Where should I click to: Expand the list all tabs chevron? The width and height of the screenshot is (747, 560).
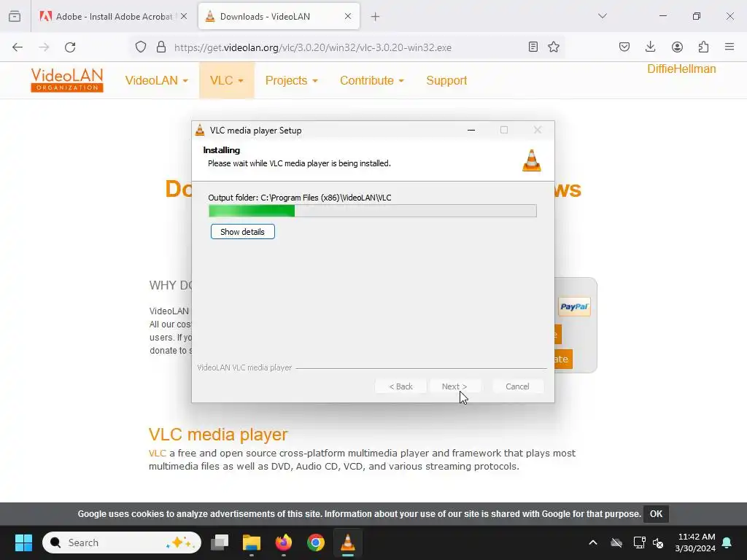pos(602,16)
